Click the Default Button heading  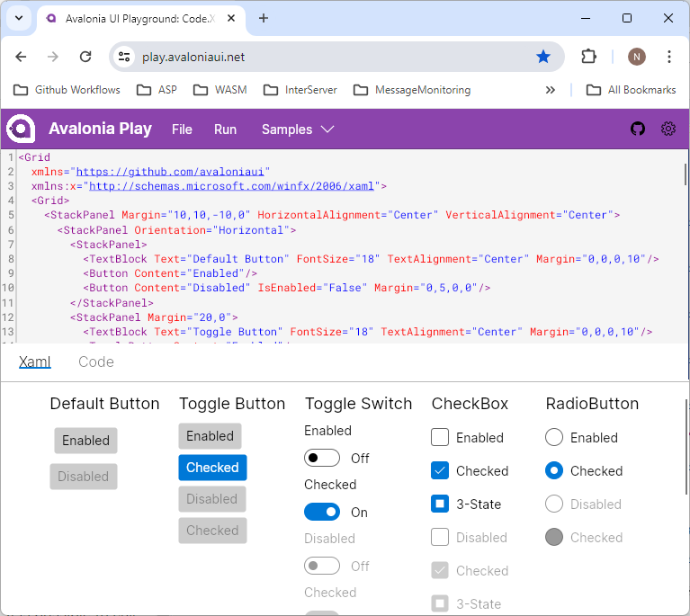click(104, 404)
